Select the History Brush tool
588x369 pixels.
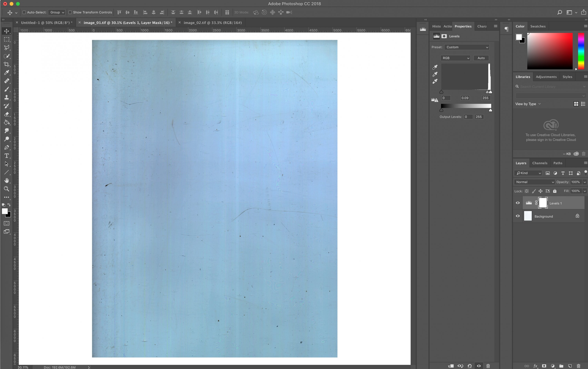pos(7,106)
